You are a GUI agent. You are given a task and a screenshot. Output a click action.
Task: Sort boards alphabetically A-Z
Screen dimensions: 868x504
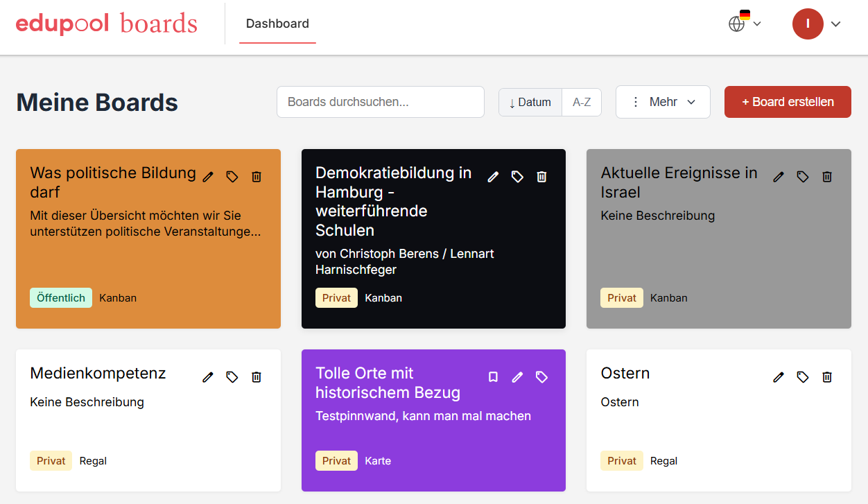(x=582, y=102)
